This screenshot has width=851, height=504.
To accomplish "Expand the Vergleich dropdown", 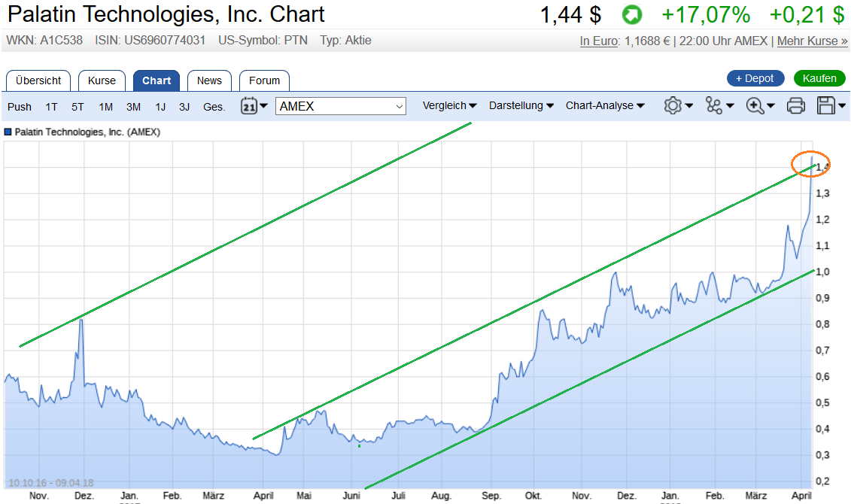I will coord(449,106).
